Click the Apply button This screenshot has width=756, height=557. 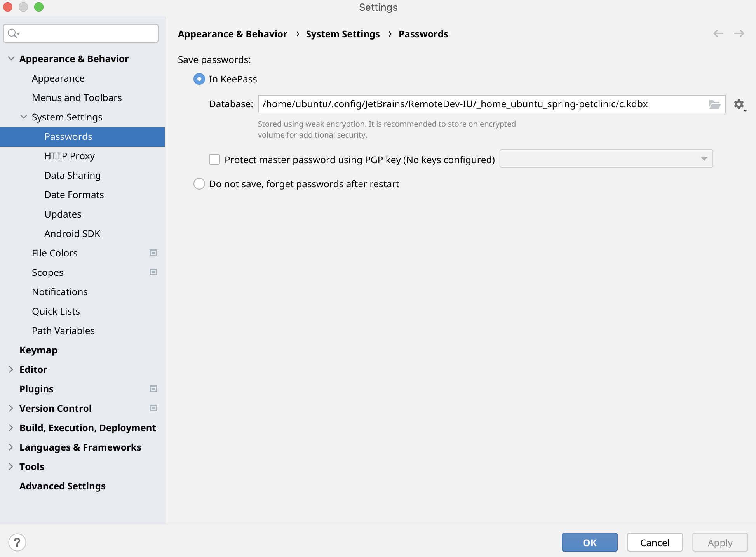[x=719, y=542]
